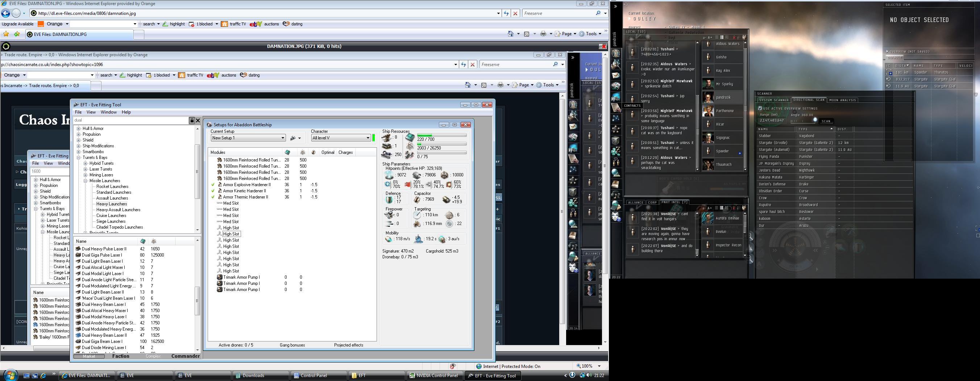
Task: Switch to Downloads in the taskbar
Action: point(261,375)
